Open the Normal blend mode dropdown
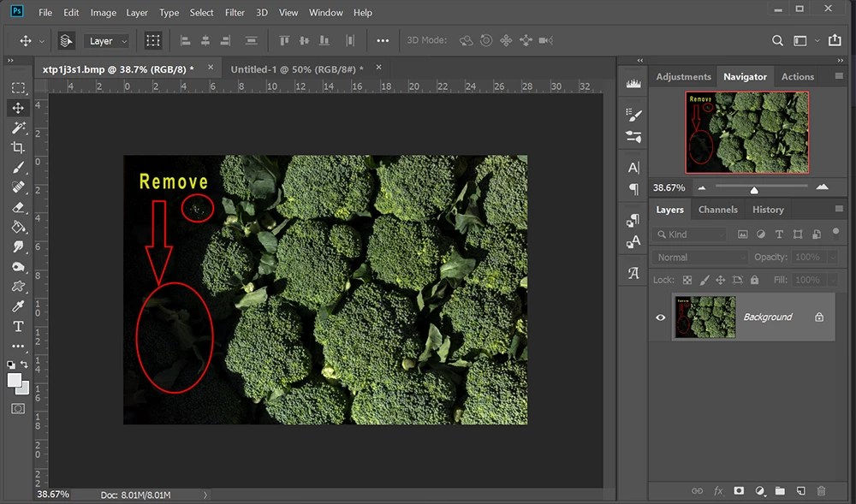 700,258
